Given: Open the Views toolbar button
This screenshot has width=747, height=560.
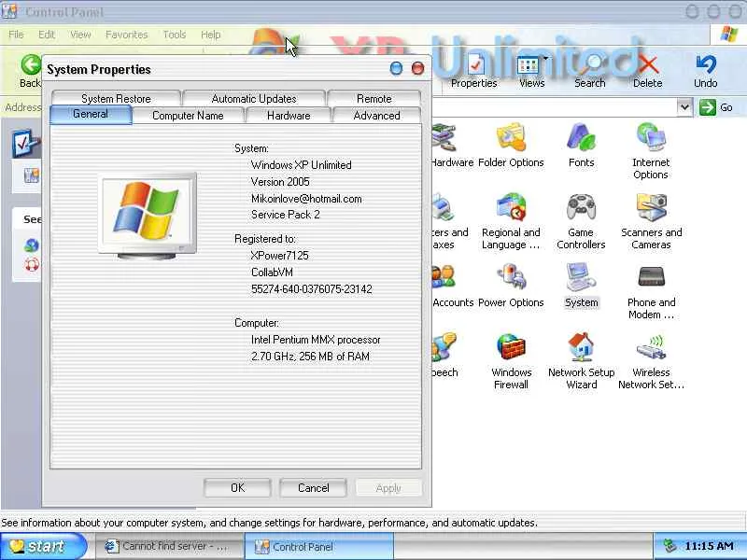Looking at the screenshot, I should pos(531,72).
